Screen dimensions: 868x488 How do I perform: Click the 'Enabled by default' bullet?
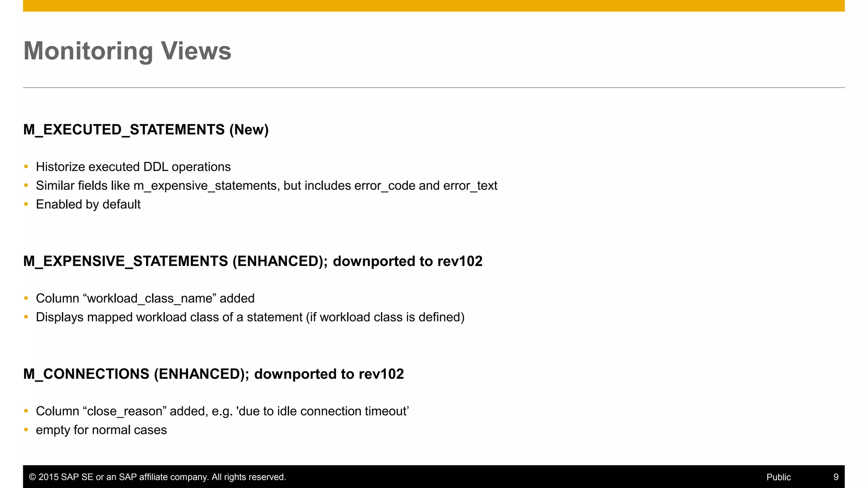pyautogui.click(x=88, y=205)
